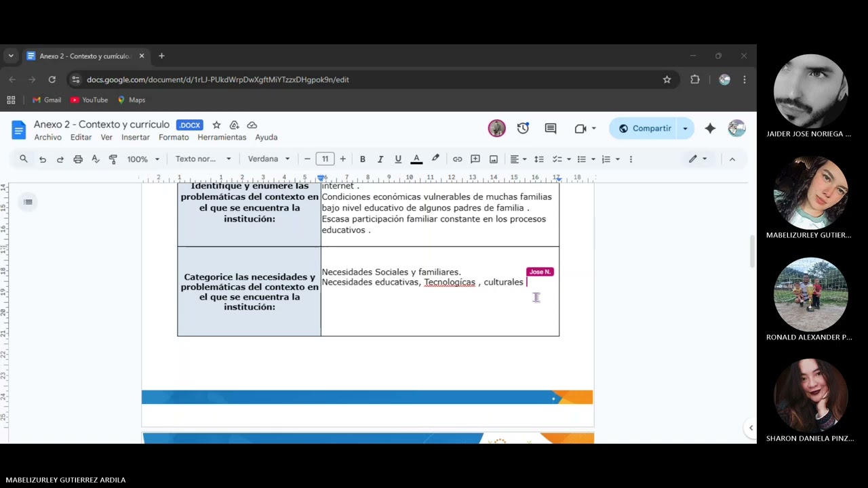Open the browser extensions icon

point(695,79)
